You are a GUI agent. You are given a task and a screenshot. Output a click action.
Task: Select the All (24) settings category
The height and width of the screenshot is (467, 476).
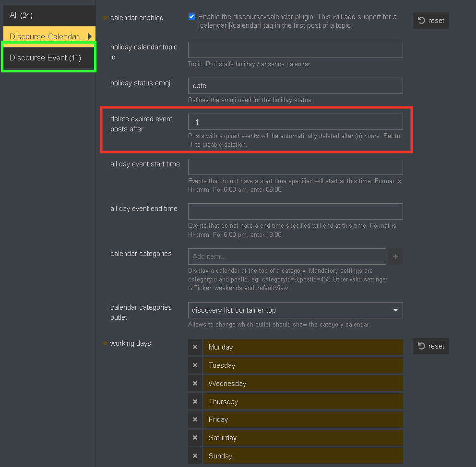(49, 15)
